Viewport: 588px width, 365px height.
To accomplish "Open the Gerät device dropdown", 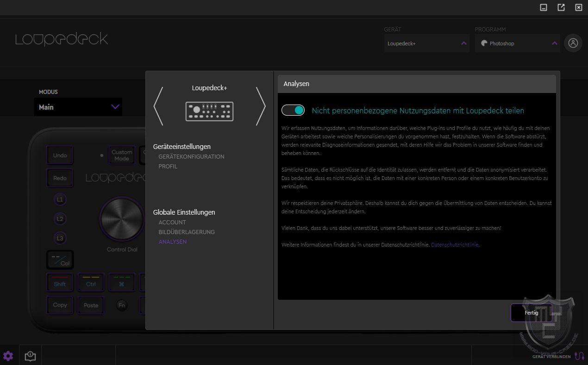I will click(x=426, y=43).
